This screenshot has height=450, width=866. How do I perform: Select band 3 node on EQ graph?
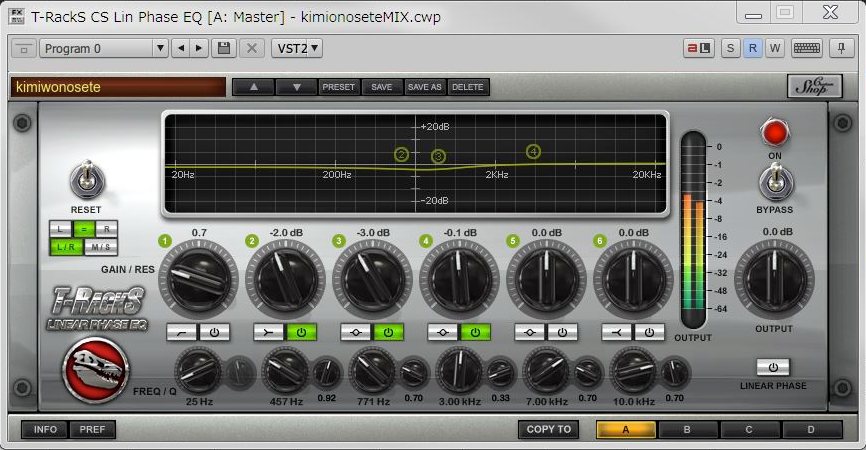(x=439, y=157)
